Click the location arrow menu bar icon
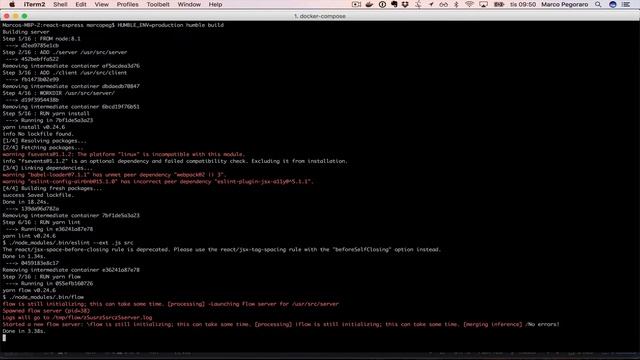Screen dimensions: 640x360 (431, 4)
